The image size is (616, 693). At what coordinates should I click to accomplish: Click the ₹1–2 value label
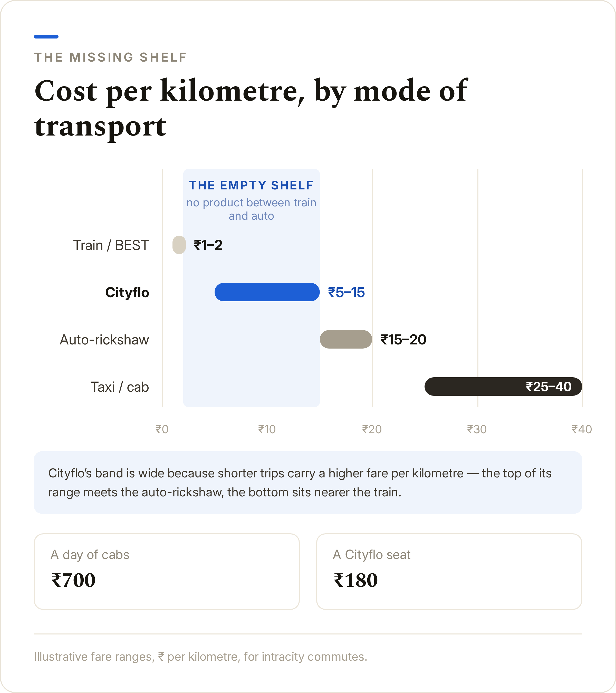pos(208,245)
